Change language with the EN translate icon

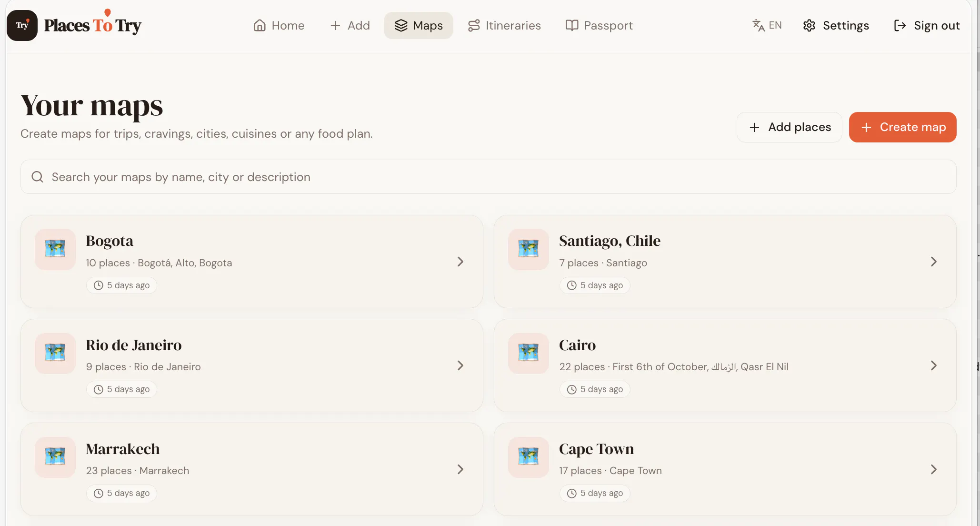(x=767, y=25)
